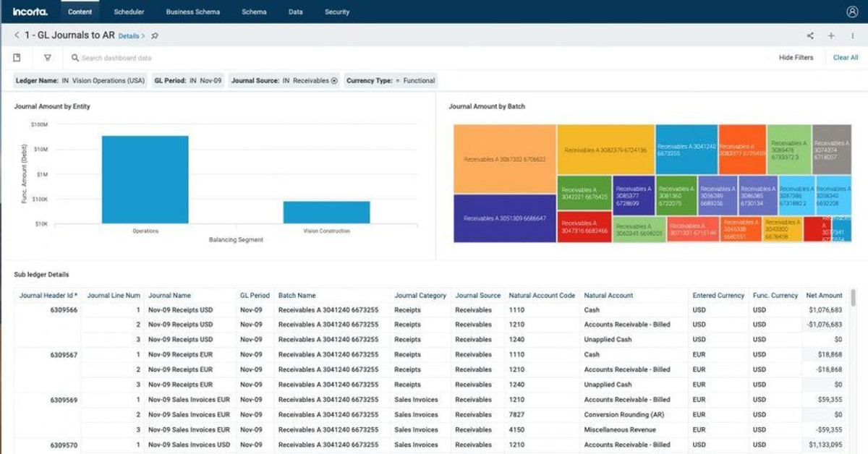The height and width of the screenshot is (454, 868).
Task: Expand the dashboard Details link
Action: [132, 35]
